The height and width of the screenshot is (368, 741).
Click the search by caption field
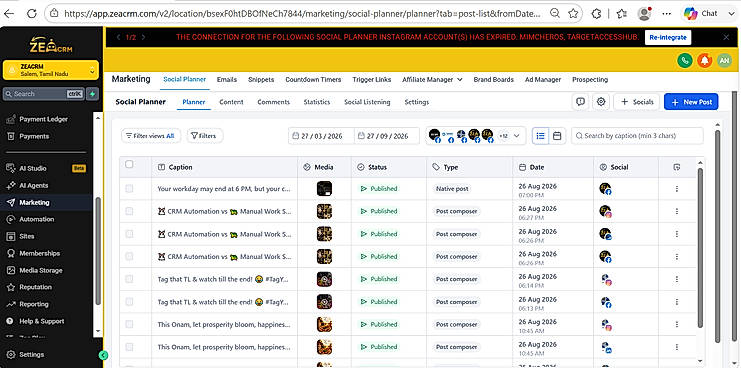pyautogui.click(x=637, y=136)
